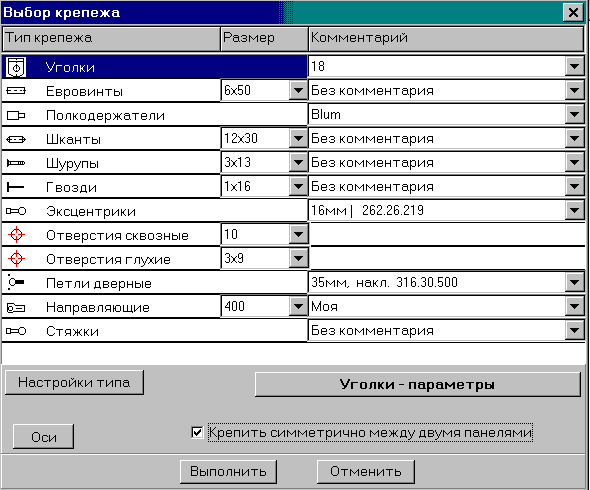Image resolution: width=590 pixels, height=490 pixels.
Task: Toggle Крепить симметрично между двумя панелями checkbox
Action: pyautogui.click(x=197, y=432)
